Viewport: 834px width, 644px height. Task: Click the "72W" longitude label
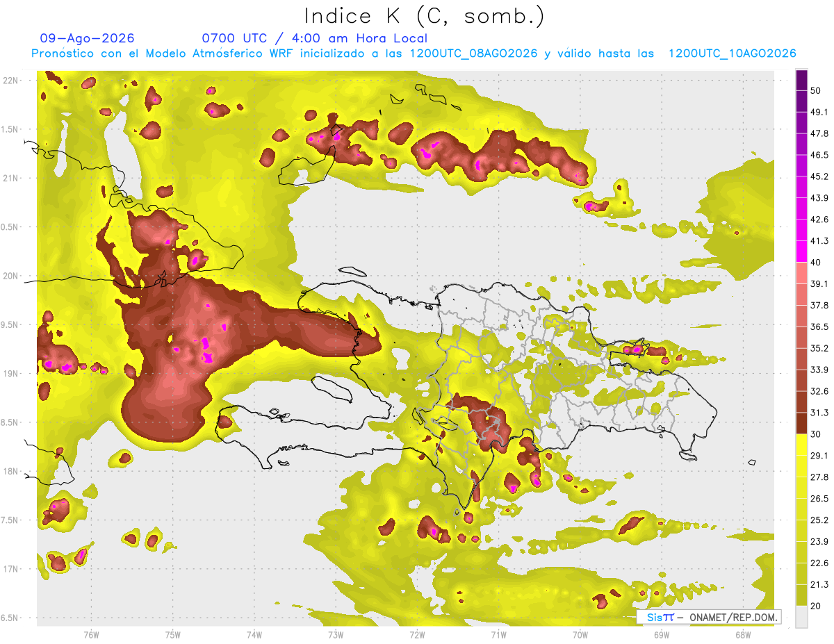417,634
